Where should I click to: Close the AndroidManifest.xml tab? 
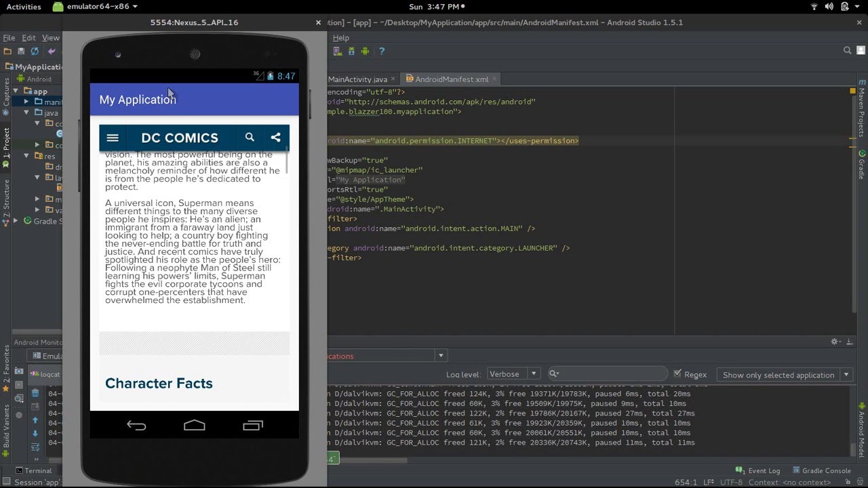pyautogui.click(x=495, y=79)
